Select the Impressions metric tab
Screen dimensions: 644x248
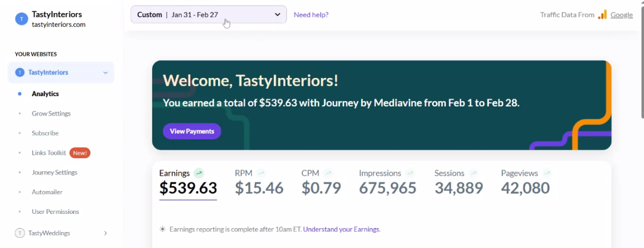(388, 183)
